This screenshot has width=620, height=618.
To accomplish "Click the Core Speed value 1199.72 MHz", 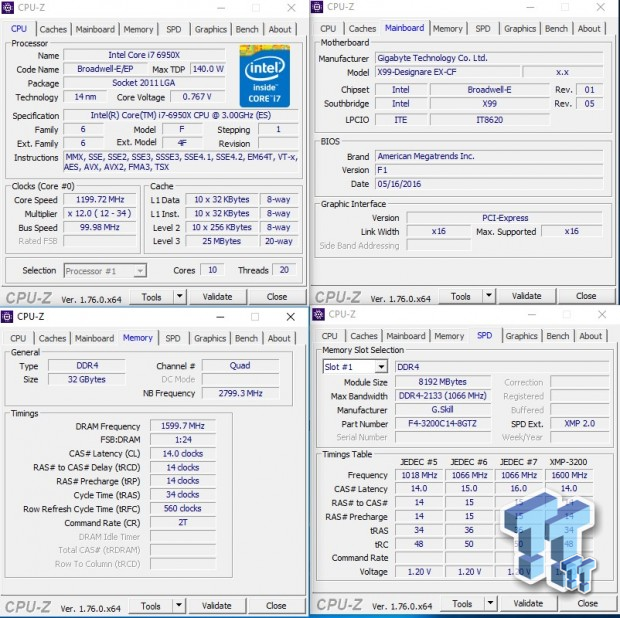I will 100,200.
